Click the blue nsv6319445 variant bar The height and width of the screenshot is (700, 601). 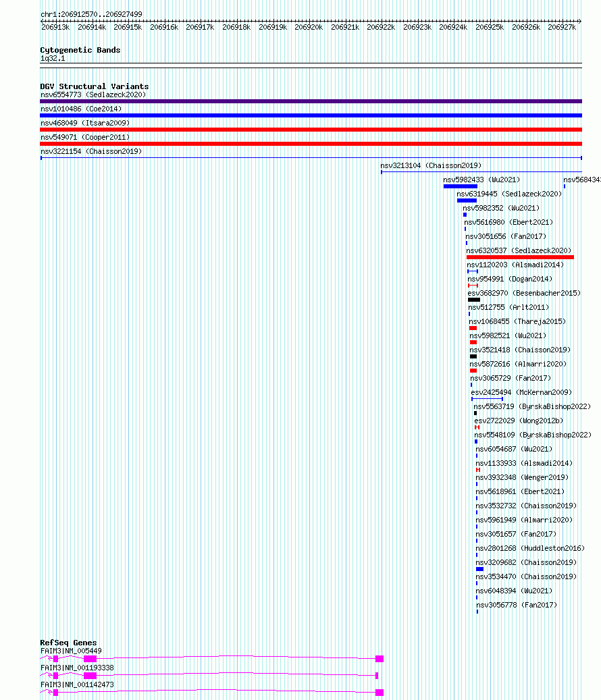(467, 200)
